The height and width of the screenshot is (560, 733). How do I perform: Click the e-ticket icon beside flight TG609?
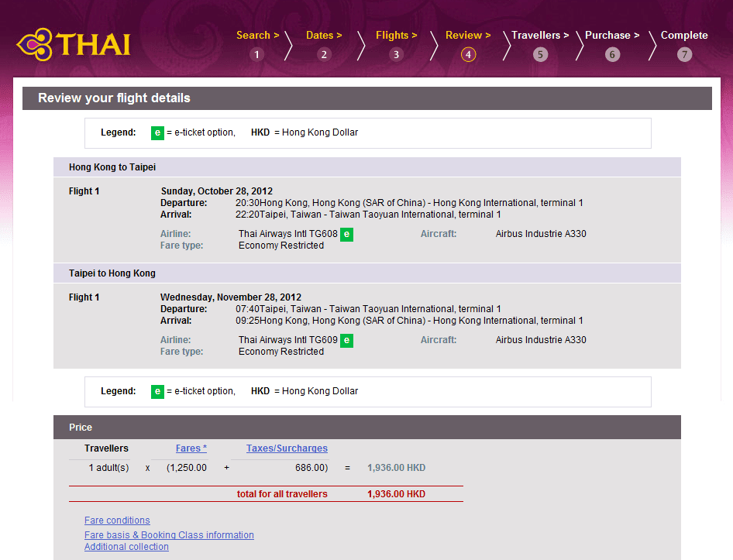click(x=347, y=340)
